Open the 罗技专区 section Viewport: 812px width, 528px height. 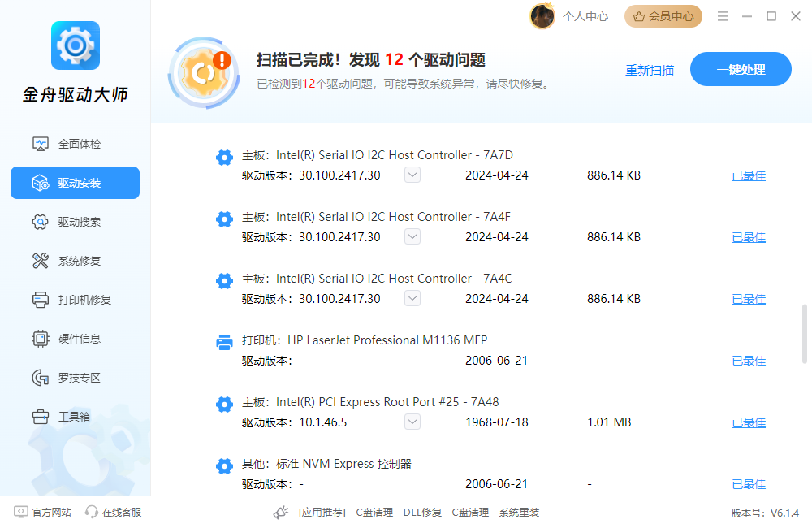(x=75, y=378)
